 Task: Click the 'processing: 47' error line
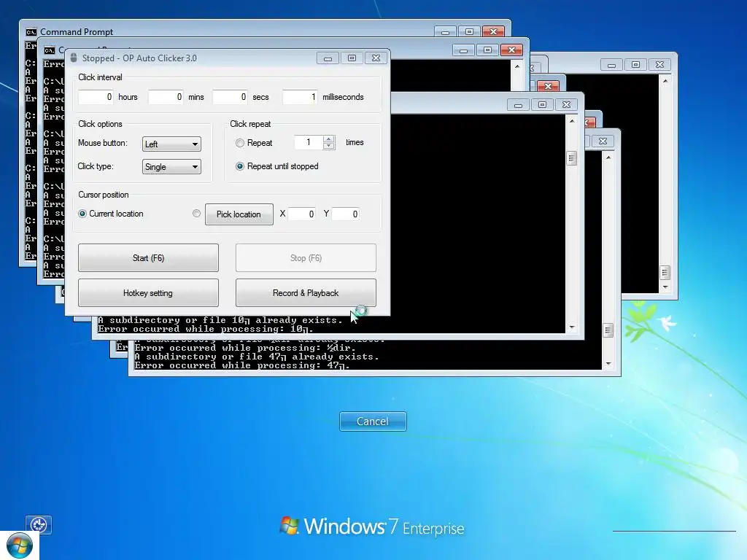click(242, 366)
